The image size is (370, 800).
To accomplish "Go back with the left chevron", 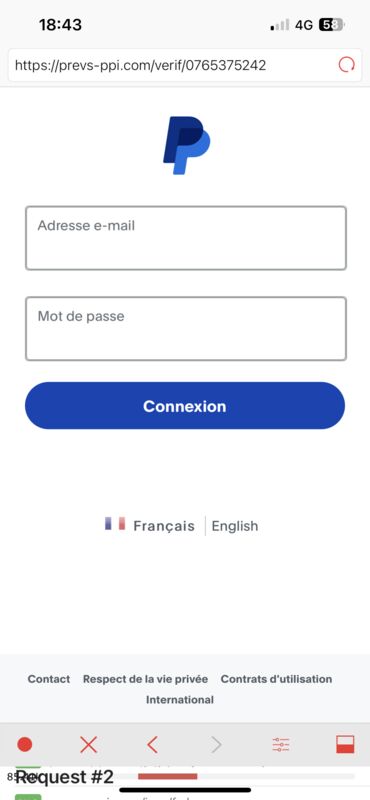I will pos(152,745).
